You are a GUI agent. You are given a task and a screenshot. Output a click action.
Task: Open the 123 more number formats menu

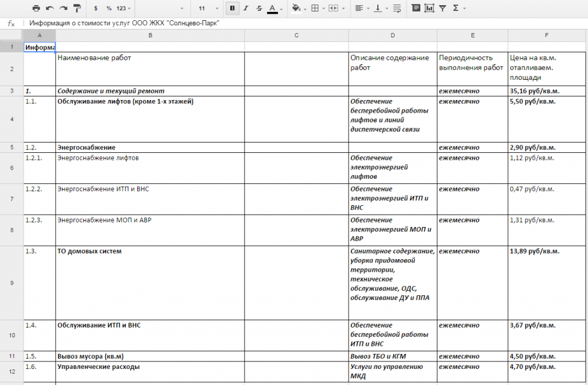point(123,8)
